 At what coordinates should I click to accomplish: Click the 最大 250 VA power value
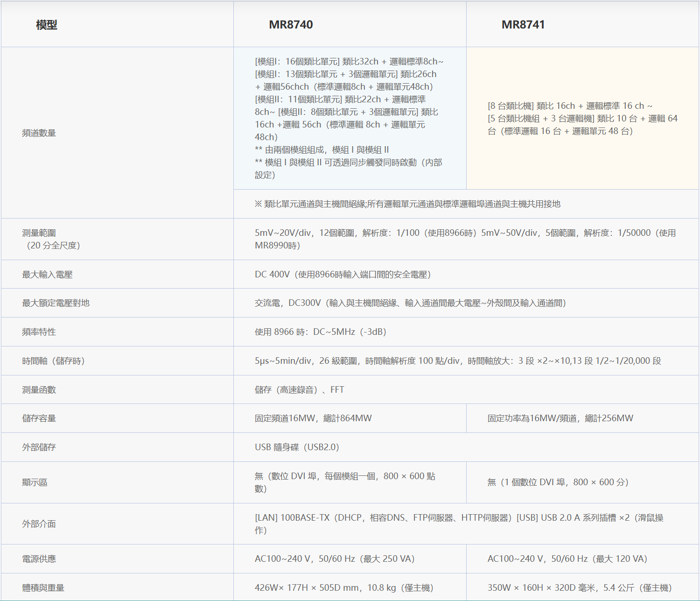335,559
